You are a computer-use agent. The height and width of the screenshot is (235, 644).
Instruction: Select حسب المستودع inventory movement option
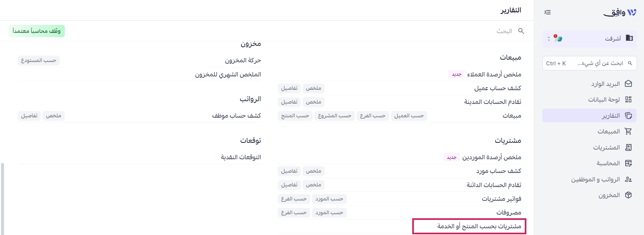(39, 60)
